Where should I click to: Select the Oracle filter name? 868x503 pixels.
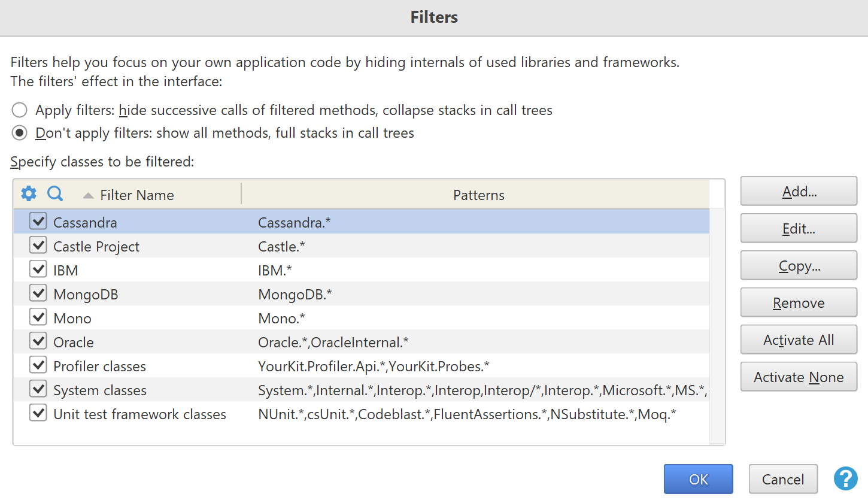pyautogui.click(x=74, y=343)
